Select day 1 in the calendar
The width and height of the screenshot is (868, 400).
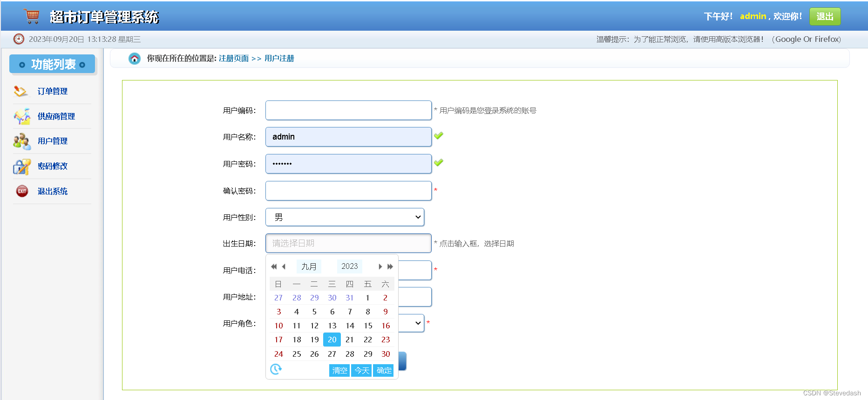coord(367,298)
